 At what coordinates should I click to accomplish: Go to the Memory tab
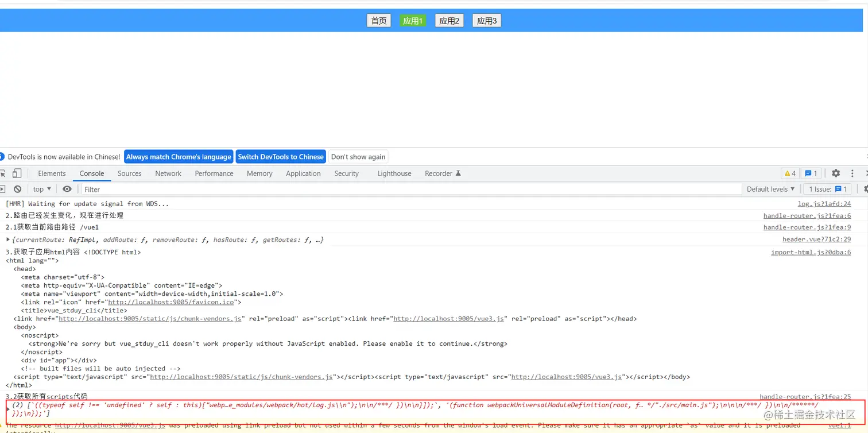point(259,173)
